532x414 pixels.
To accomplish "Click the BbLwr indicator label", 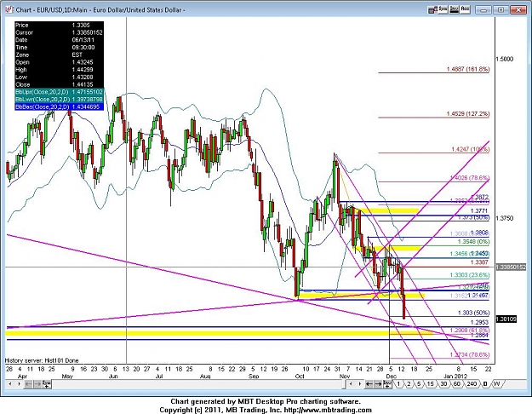I will point(43,100).
